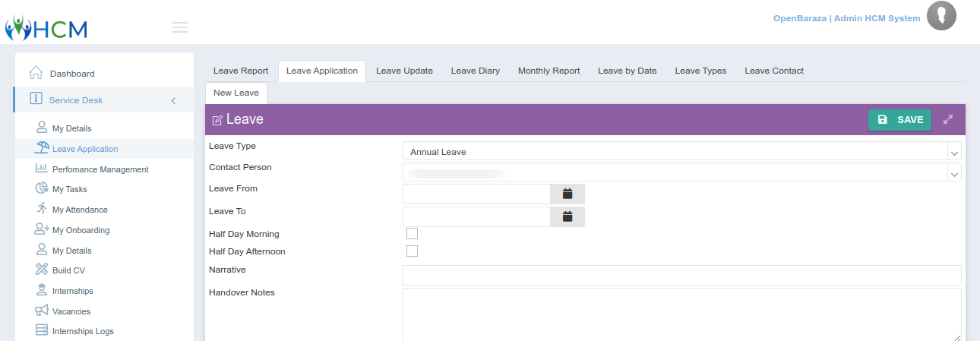The height and width of the screenshot is (341, 980).
Task: Switch to the Leave by Date tab
Action: [628, 71]
